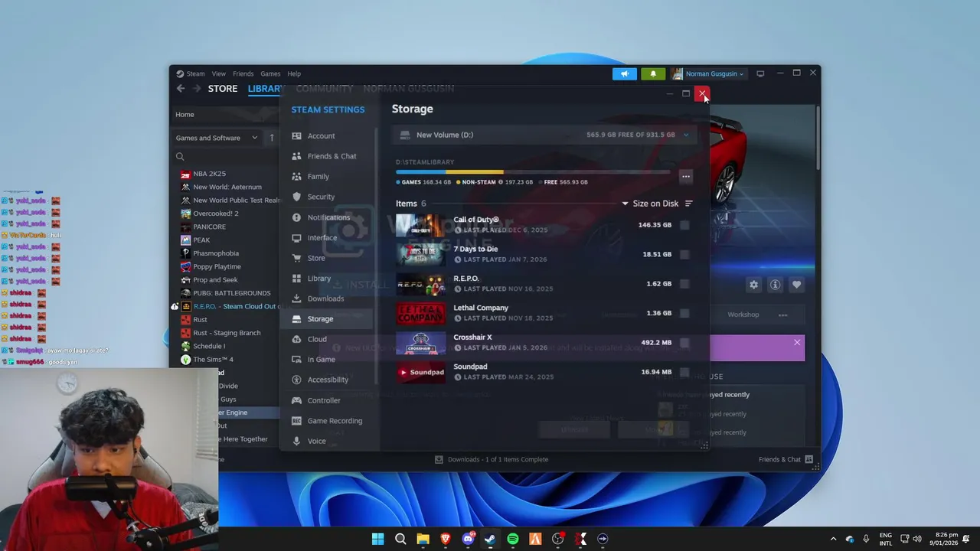Click the library search field

point(226,156)
